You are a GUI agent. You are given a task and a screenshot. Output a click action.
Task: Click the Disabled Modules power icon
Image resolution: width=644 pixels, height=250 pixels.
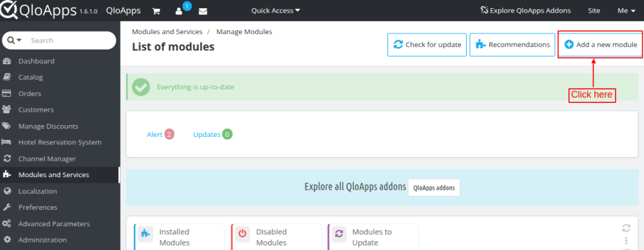[x=242, y=233]
